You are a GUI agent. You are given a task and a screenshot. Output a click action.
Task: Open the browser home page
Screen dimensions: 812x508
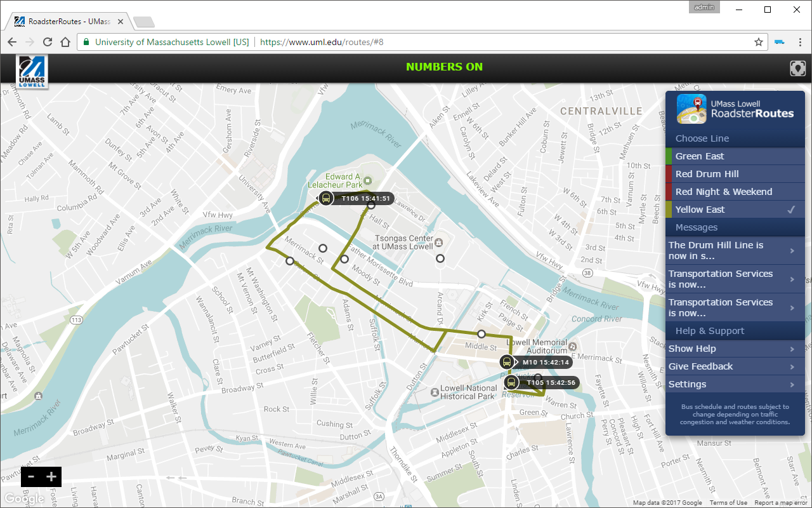[x=65, y=42]
